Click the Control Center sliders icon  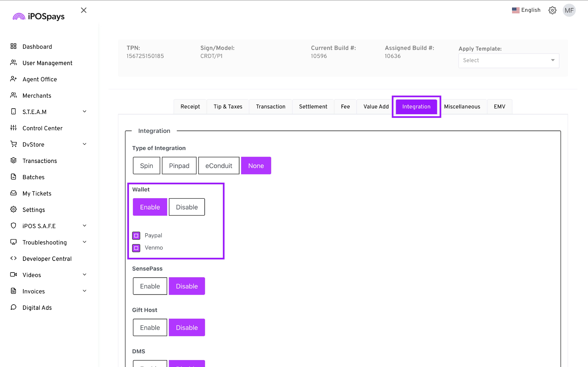tap(13, 128)
